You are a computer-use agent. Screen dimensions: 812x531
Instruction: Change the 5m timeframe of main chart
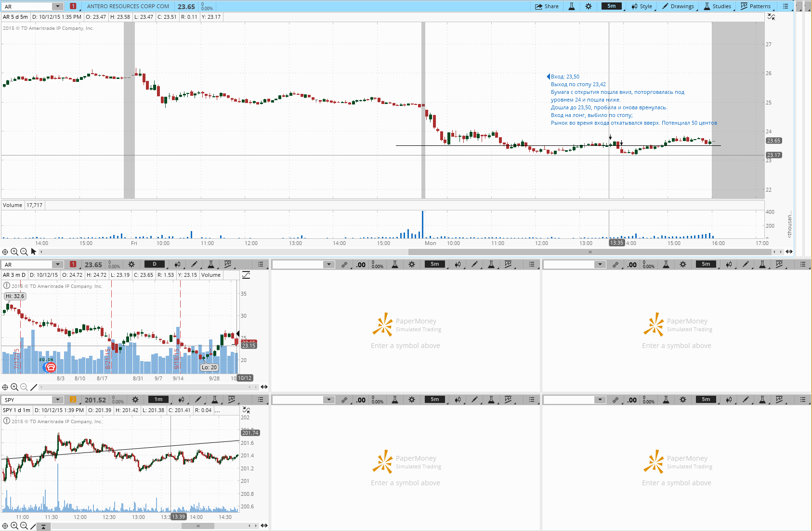pyautogui.click(x=612, y=6)
